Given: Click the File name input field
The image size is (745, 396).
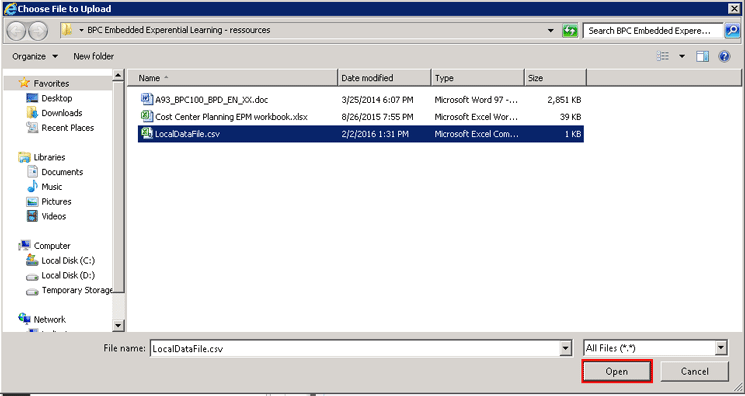Looking at the screenshot, I should pos(355,348).
